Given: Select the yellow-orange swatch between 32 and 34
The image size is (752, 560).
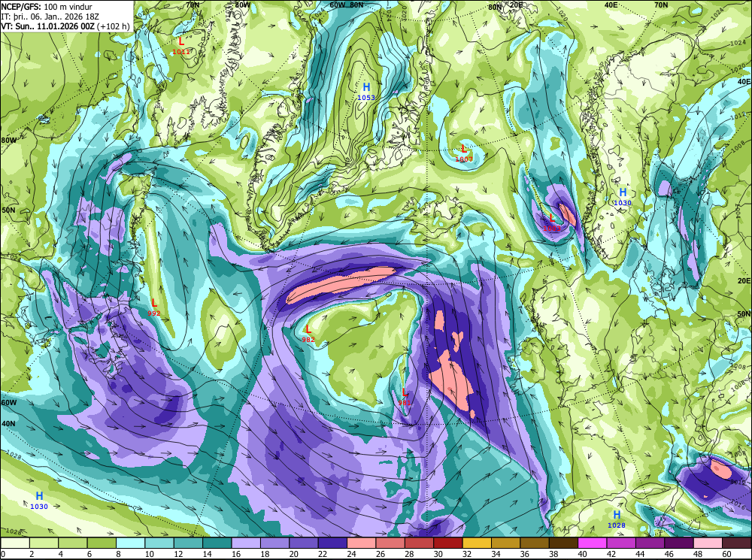Looking at the screenshot, I should pyautogui.click(x=477, y=543).
